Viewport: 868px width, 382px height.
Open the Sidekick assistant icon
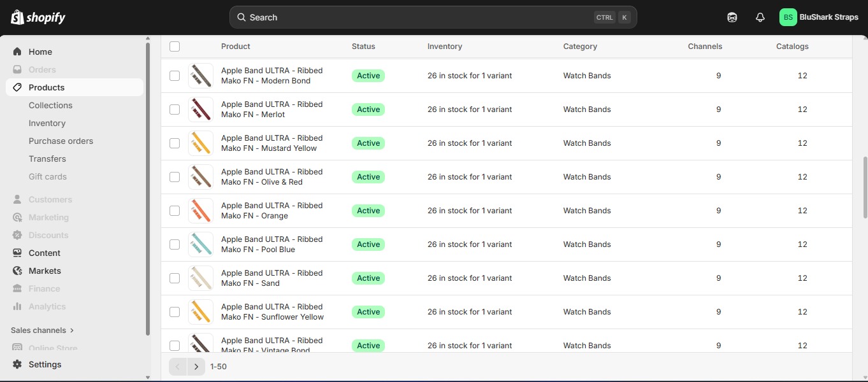point(732,17)
